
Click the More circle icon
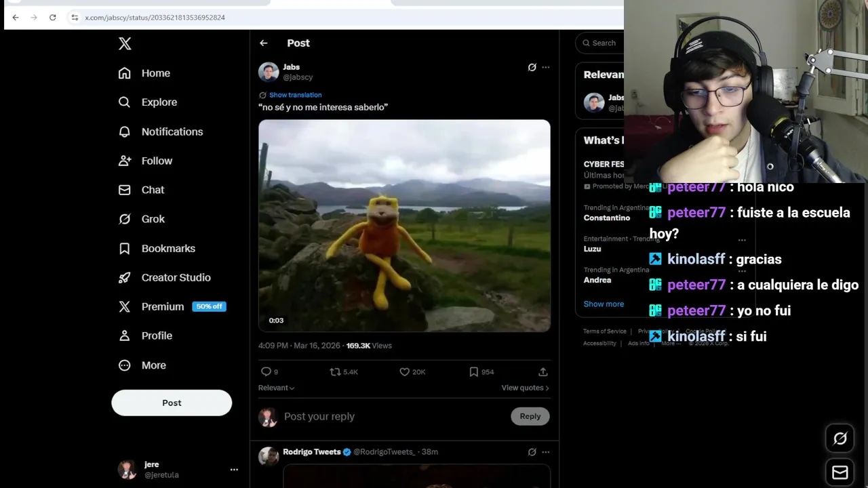(x=124, y=365)
